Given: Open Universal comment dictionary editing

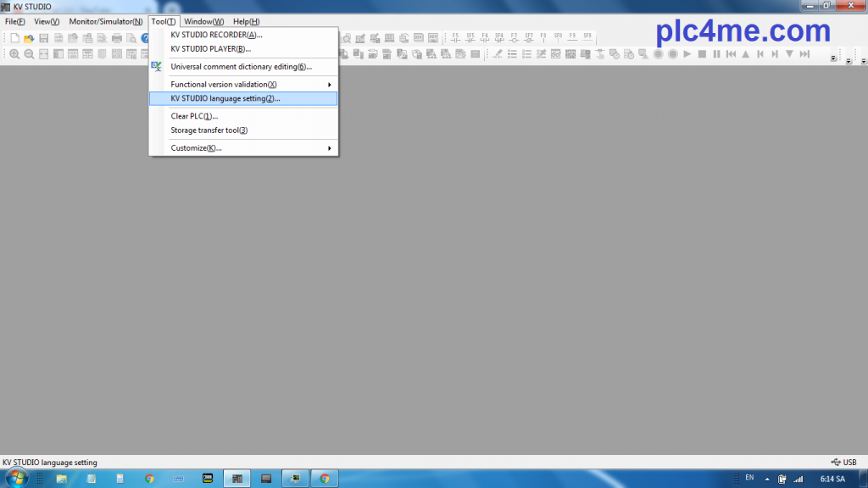Looking at the screenshot, I should click(x=241, y=67).
